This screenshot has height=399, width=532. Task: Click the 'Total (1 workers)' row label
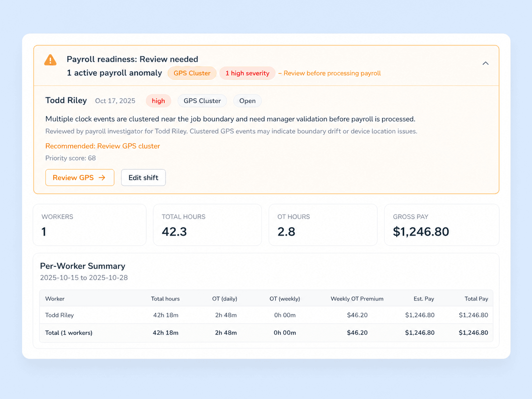pyautogui.click(x=69, y=333)
